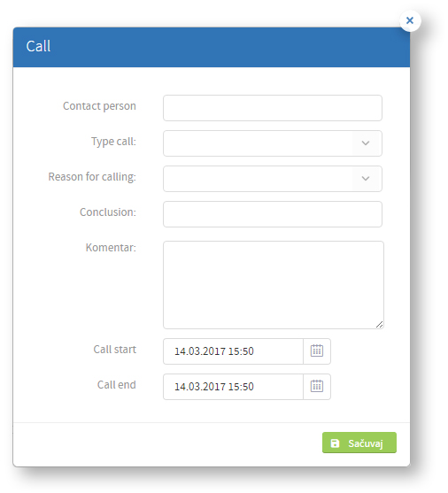Focus the Contact person input field
The image size is (448, 493).
point(273,108)
